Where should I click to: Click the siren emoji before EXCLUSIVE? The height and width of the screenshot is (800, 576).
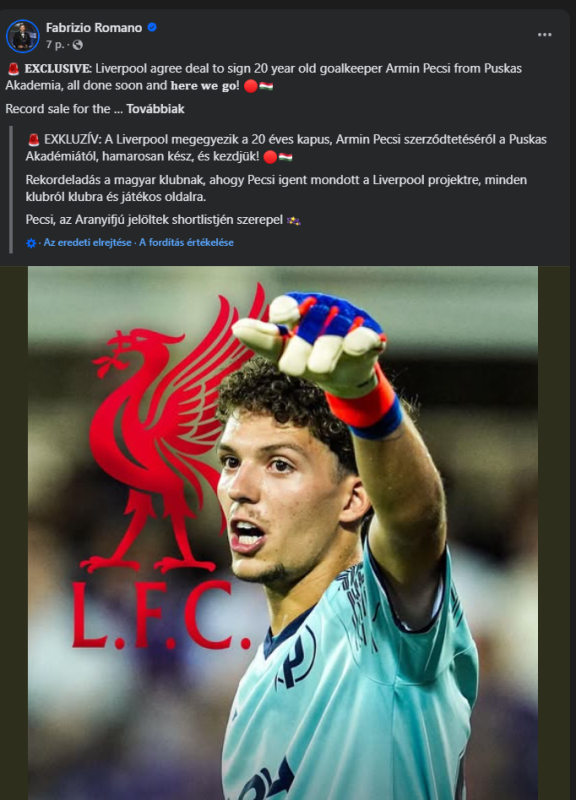click(x=13, y=69)
